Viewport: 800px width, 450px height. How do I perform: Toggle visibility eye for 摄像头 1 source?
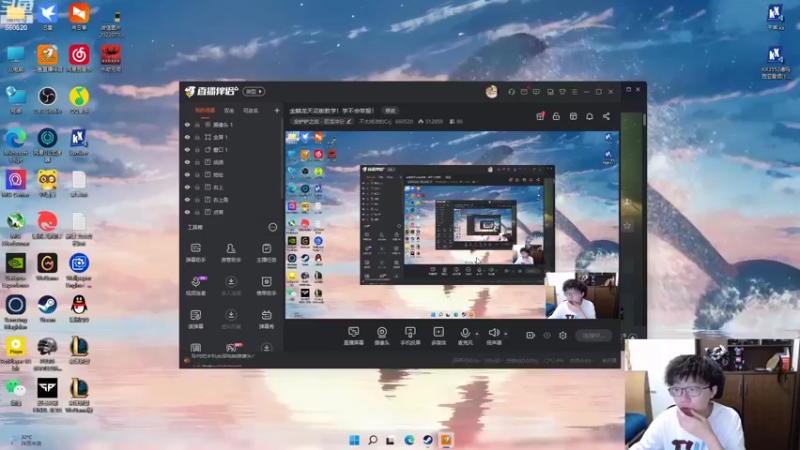pyautogui.click(x=187, y=124)
